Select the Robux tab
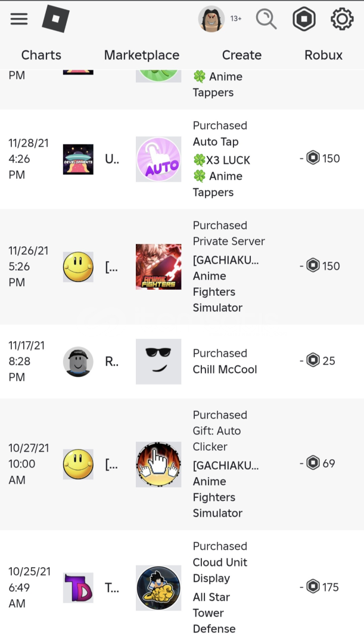364x644 pixels. coord(323,55)
